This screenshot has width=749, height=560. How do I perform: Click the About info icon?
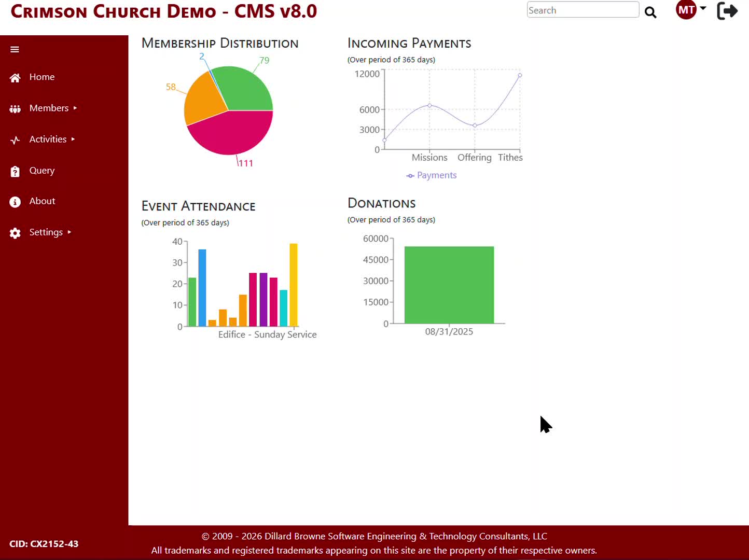coord(15,202)
